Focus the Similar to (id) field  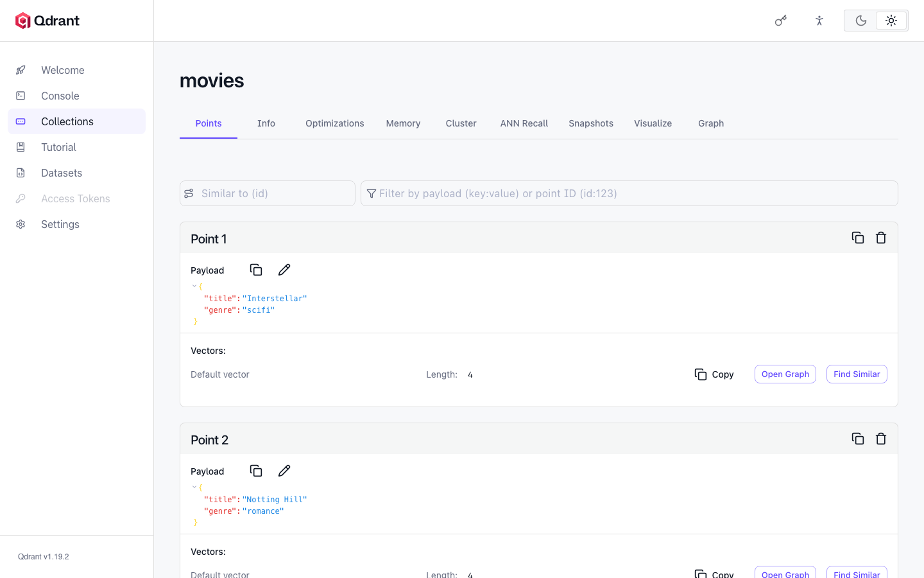click(x=268, y=193)
